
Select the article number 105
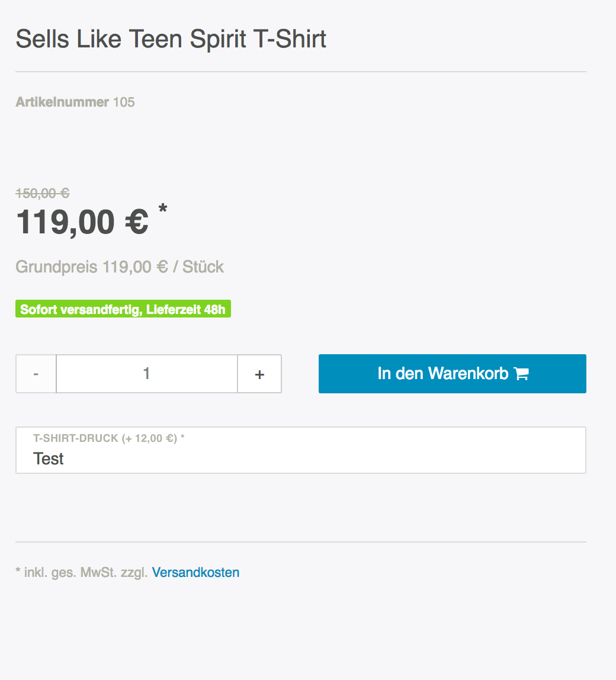(124, 102)
